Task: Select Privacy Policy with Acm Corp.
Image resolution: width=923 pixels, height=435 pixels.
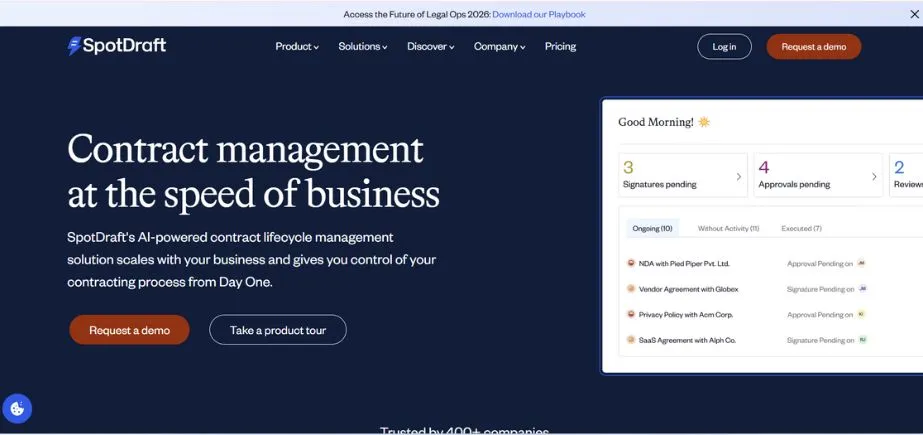Action: pos(686,315)
